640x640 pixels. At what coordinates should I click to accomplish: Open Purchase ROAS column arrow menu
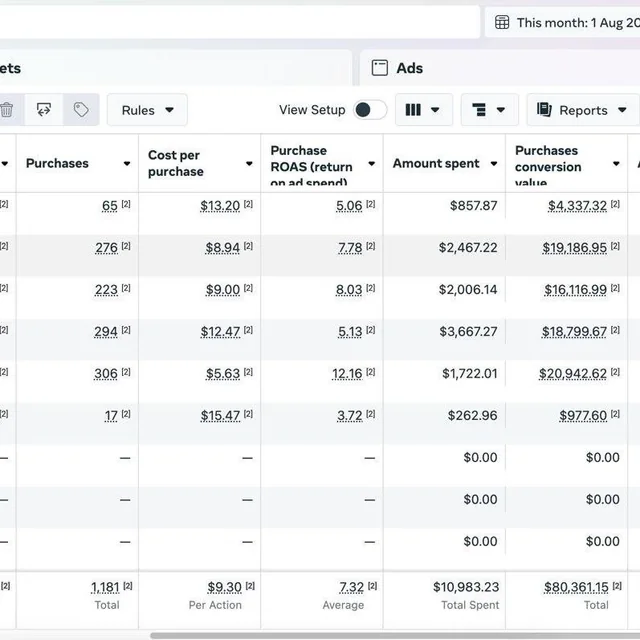click(371, 164)
